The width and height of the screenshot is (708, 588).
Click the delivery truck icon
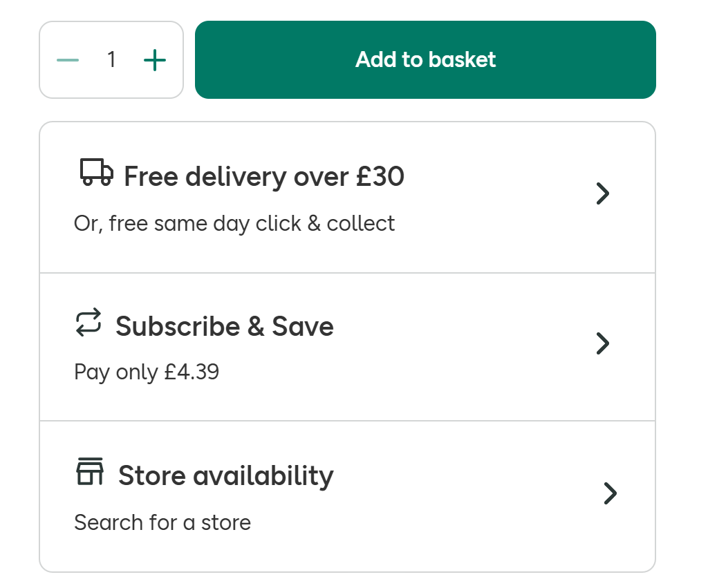coord(97,172)
